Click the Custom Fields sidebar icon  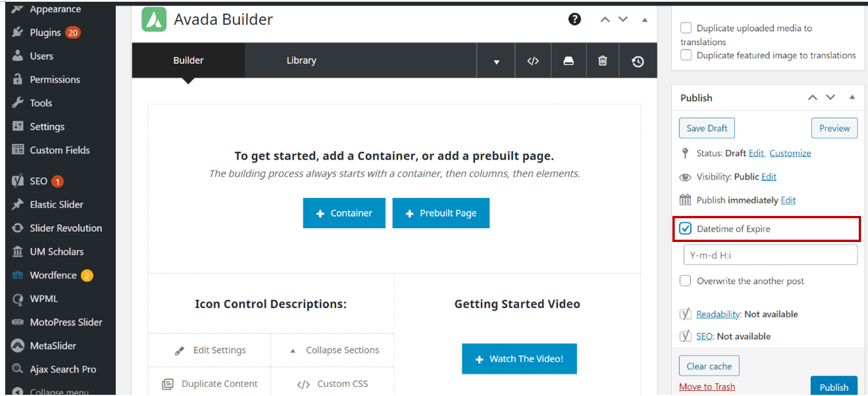tap(18, 150)
